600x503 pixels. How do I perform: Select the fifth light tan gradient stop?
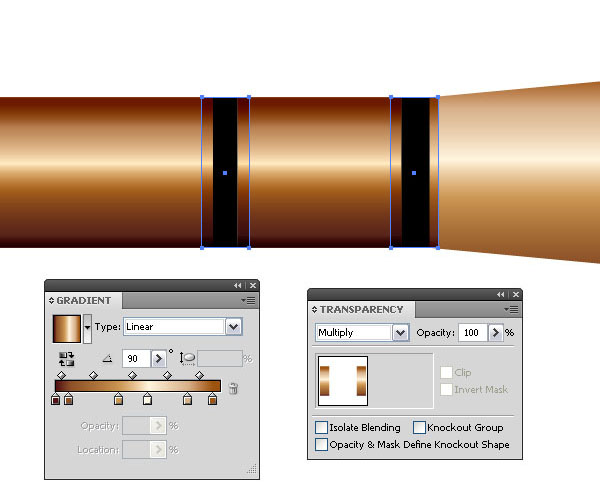point(188,399)
